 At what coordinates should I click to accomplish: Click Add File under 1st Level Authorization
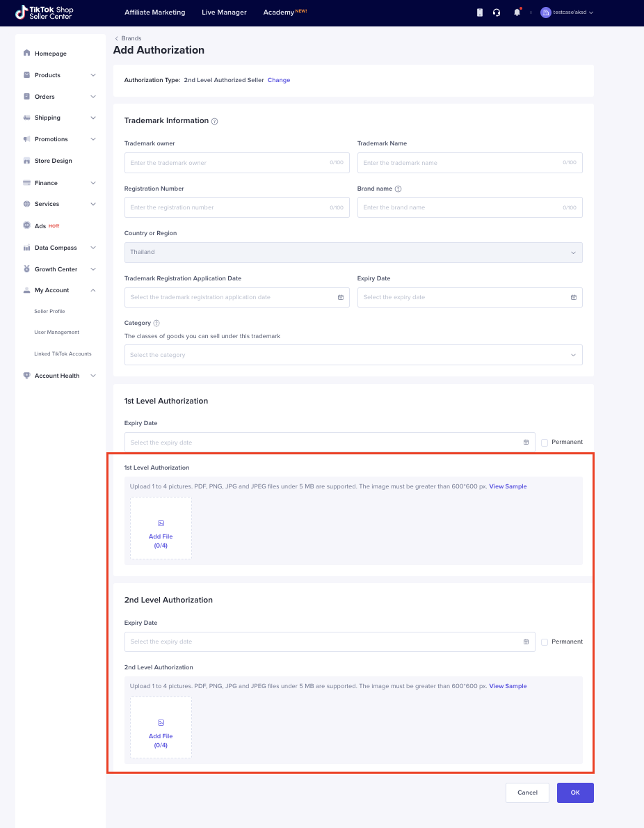coord(161,528)
